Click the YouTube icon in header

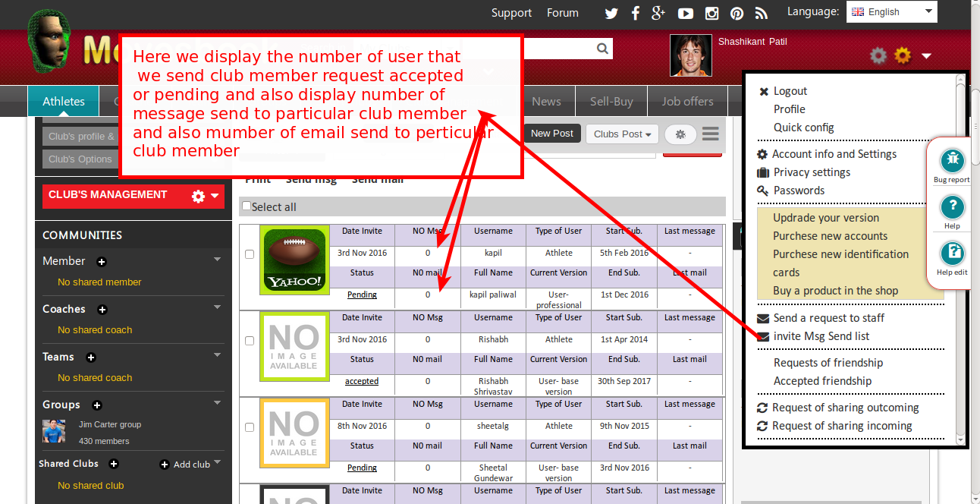tap(686, 13)
